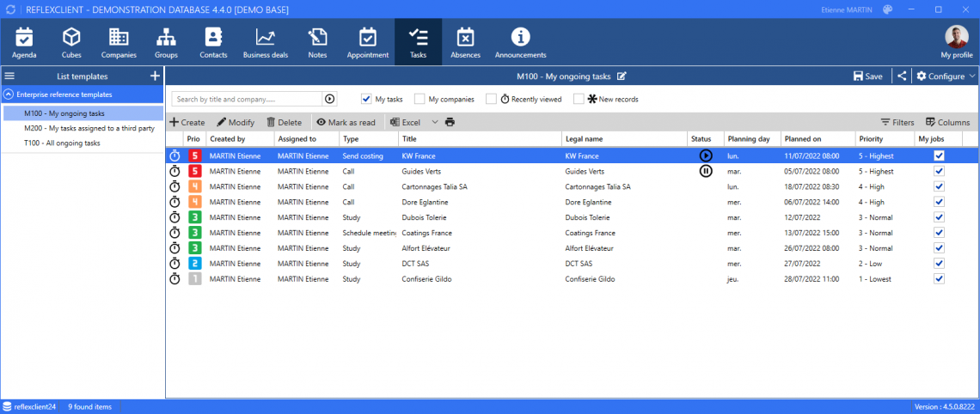Toggle My jobs checkbox for DCT SAS
980x414 pixels.
[x=939, y=264]
